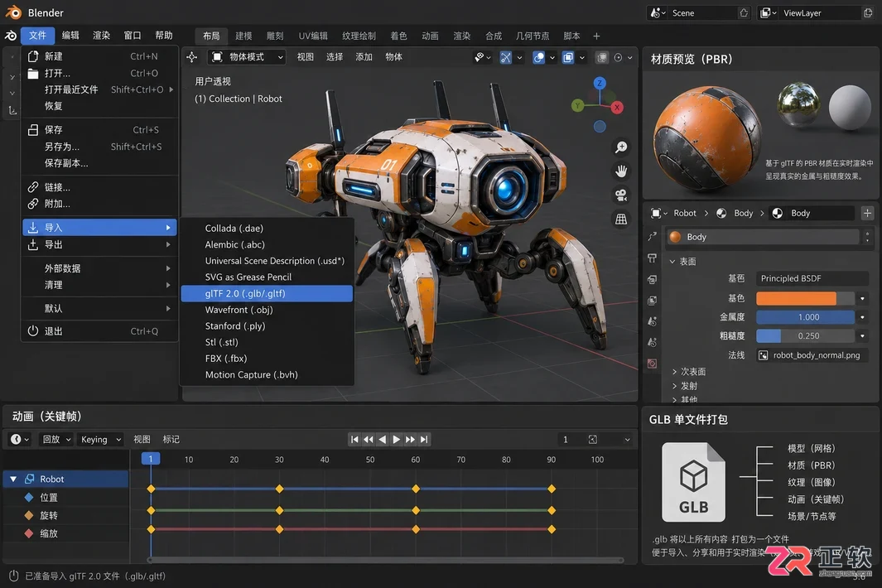This screenshot has width=882, height=588.
Task: Expand the 发射 emission section
Action: click(x=674, y=386)
